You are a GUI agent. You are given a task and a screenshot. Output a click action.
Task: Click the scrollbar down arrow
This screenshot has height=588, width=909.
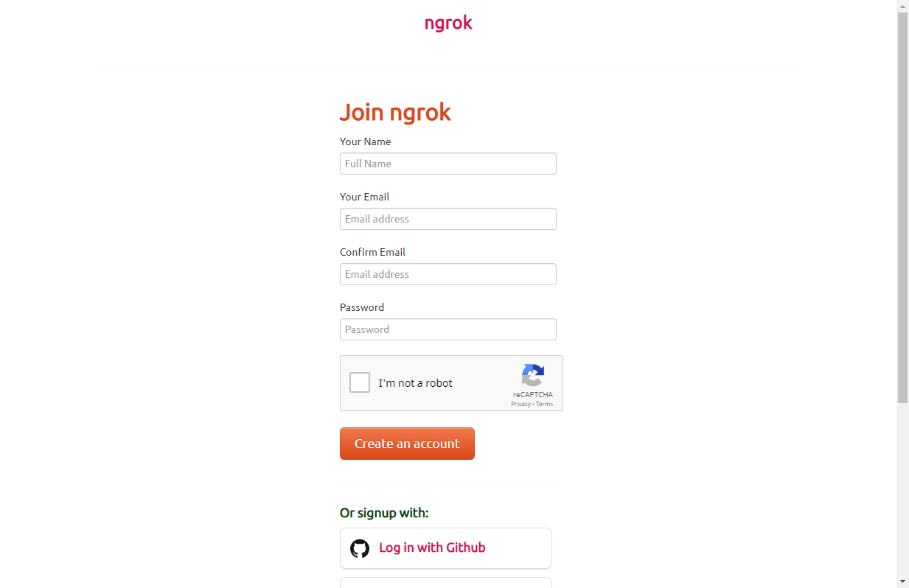902,581
